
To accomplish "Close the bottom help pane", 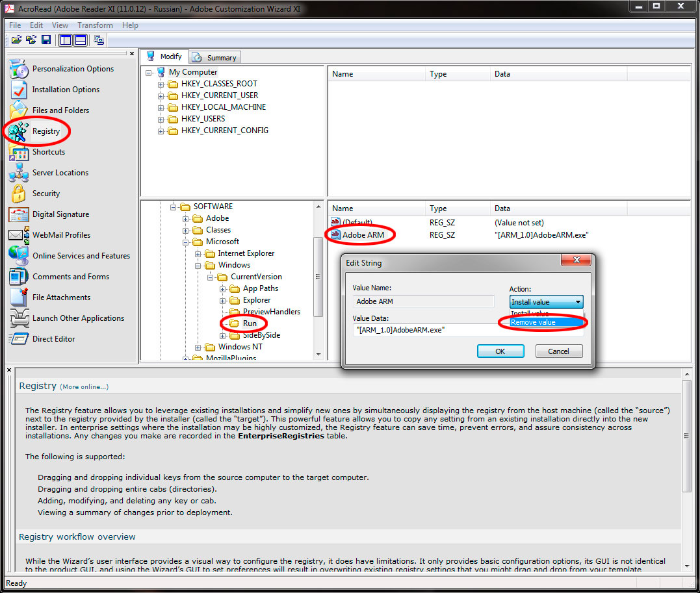I will [x=9, y=370].
